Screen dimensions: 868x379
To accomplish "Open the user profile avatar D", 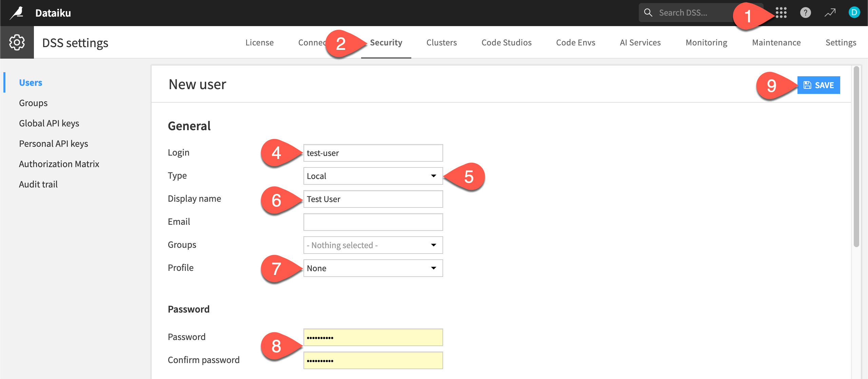I will (x=854, y=13).
